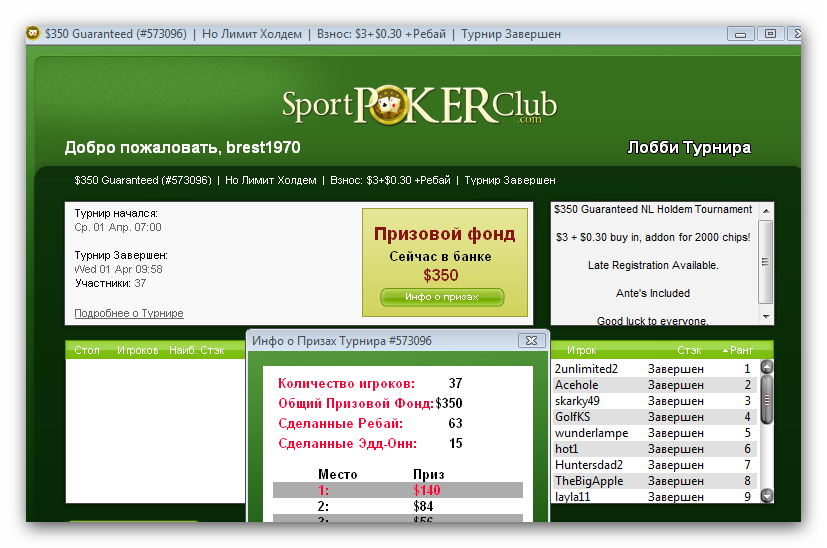
Task: Click the Ante's Included text
Action: coord(653,293)
